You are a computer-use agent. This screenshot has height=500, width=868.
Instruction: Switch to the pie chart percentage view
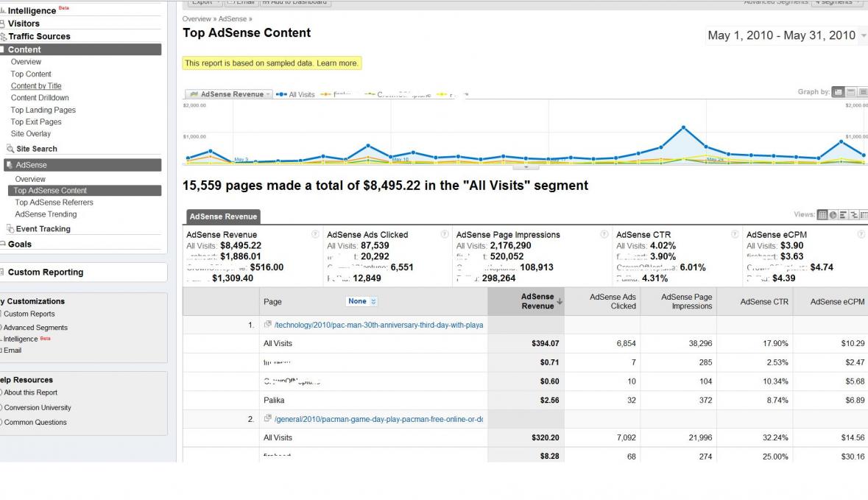click(833, 215)
